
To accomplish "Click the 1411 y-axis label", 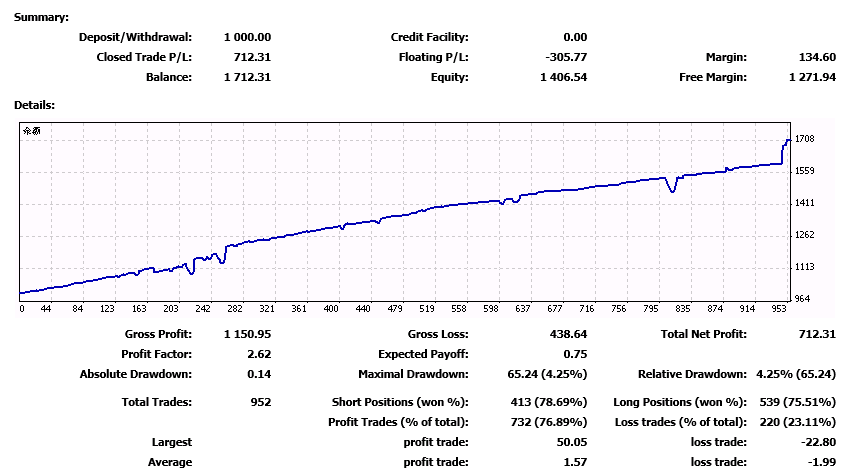I will pos(805,203).
